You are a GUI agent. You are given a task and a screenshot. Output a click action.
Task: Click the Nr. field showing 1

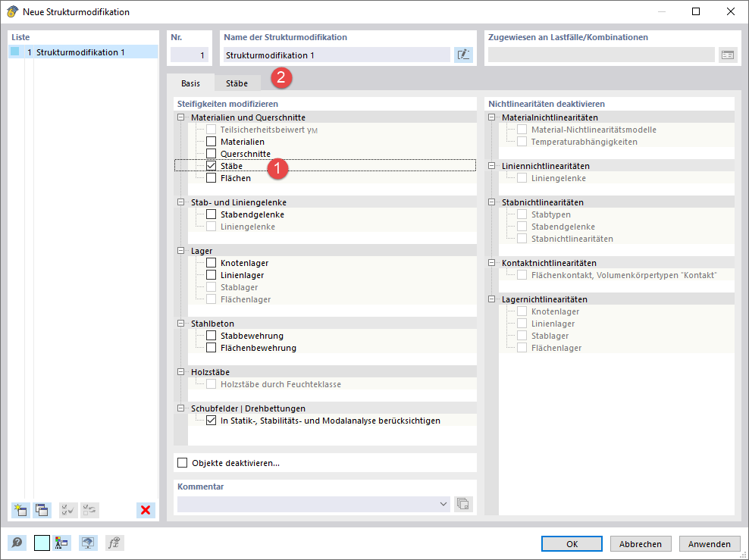[x=190, y=55]
